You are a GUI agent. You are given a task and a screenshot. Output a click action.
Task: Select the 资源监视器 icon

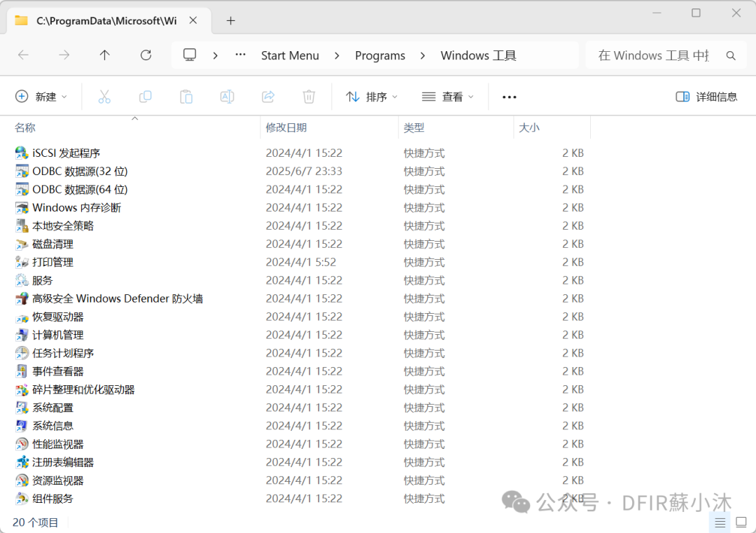[x=22, y=480]
